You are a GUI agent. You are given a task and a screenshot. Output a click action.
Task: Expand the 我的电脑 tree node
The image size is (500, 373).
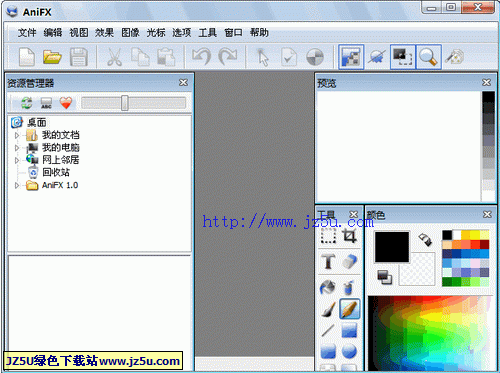17,148
